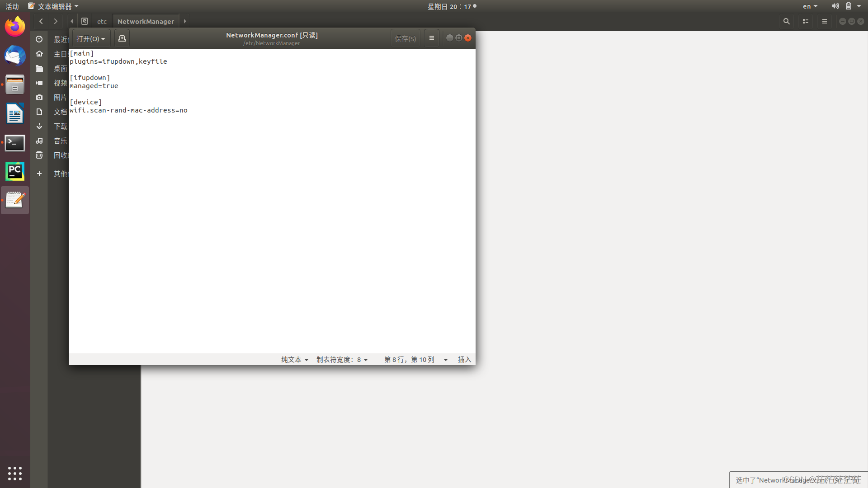
Task: Click the root disk icon in path bar
Action: (x=85, y=21)
